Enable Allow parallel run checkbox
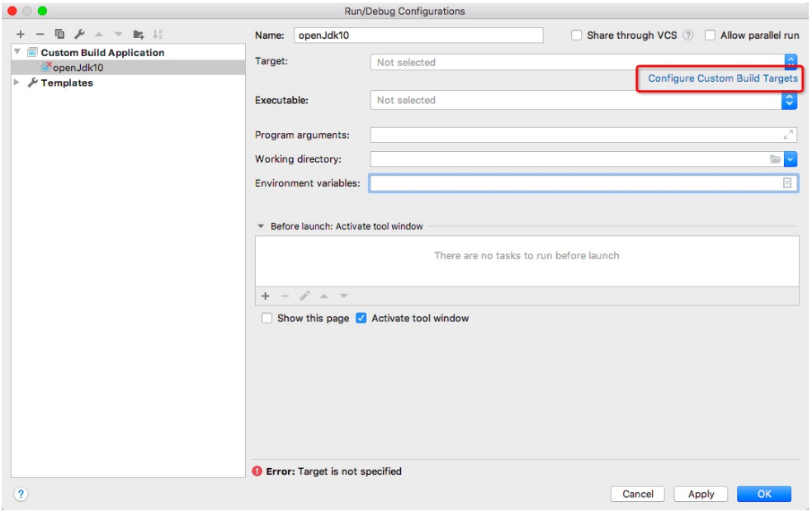812x516 pixels. click(x=710, y=36)
